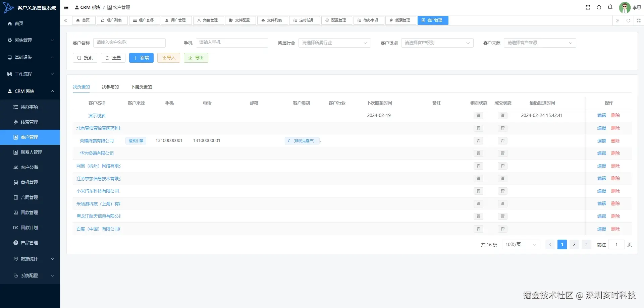The width and height of the screenshot is (644, 308).
Task: Toggle deal status for 荣耀终端有限公司 row
Action: coord(503,141)
